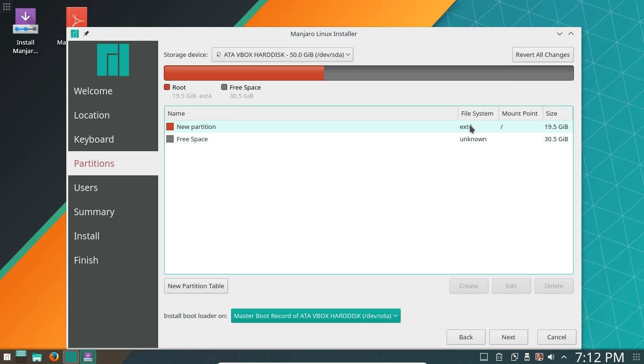Click Revert All Changes button
Viewport: 644px width, 364px height.
tap(543, 55)
